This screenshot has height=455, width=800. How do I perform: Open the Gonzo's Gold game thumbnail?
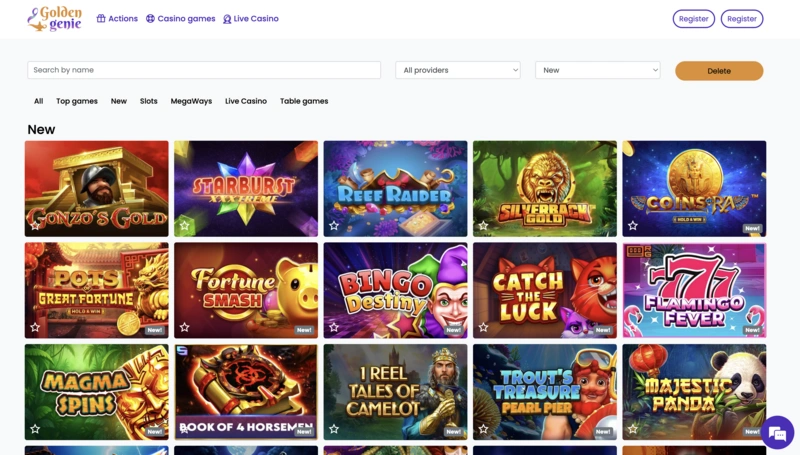point(96,189)
